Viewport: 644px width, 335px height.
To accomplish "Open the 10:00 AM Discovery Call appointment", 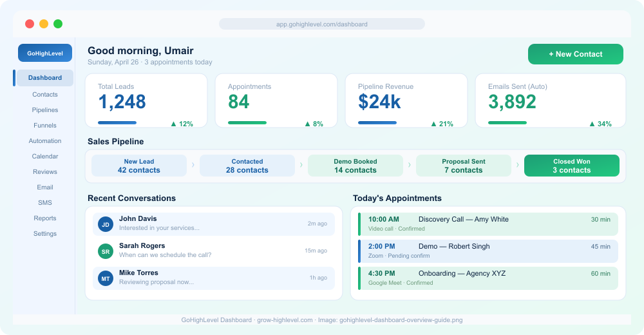I will pyautogui.click(x=488, y=224).
